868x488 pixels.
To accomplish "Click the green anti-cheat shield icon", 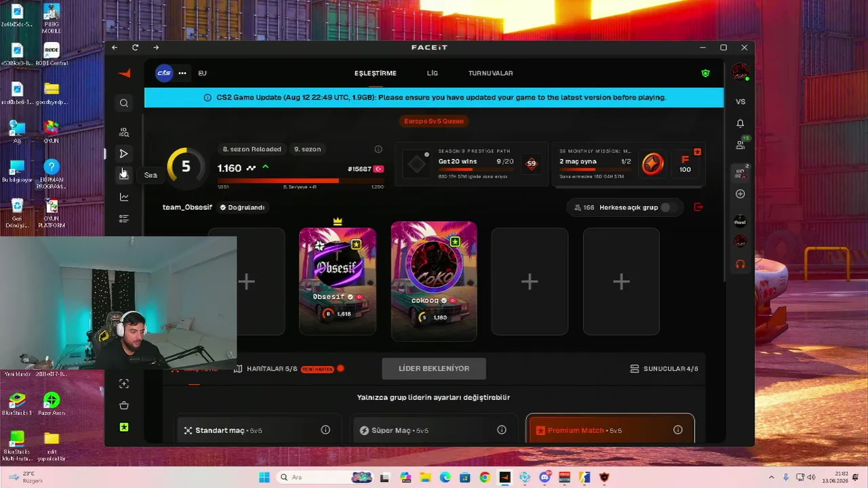I will 705,73.
